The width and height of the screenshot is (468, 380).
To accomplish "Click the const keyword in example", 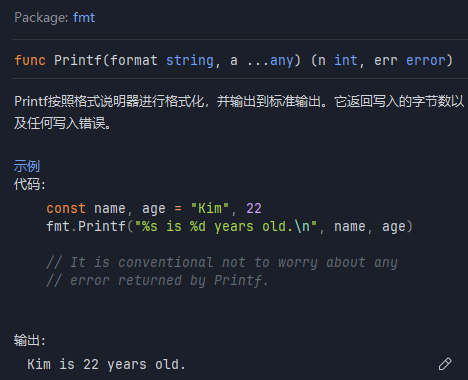I will click(x=66, y=208).
